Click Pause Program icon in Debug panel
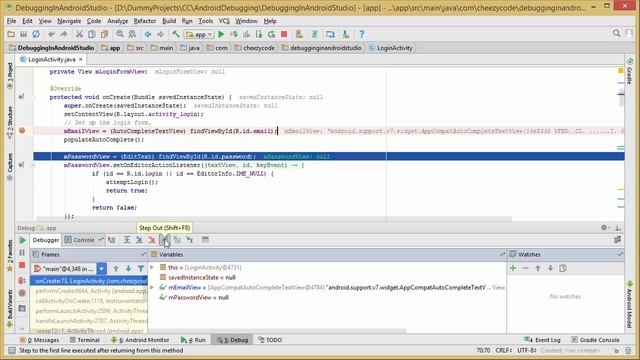Screen dimensions: 640x360 22,253
